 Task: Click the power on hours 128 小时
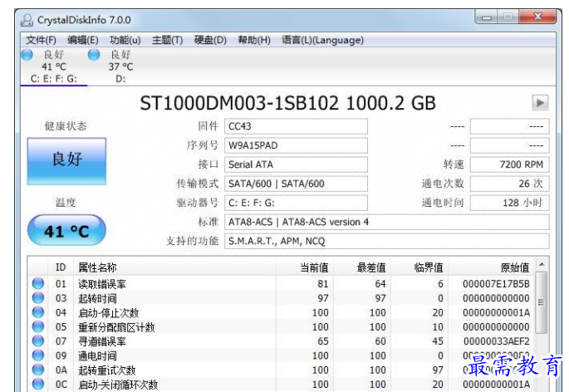point(509,203)
